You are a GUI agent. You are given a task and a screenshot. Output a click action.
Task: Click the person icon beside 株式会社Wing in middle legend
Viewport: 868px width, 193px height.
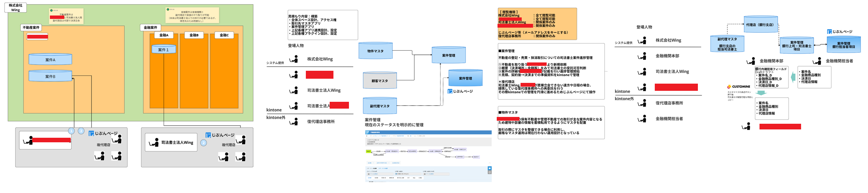(x=294, y=59)
